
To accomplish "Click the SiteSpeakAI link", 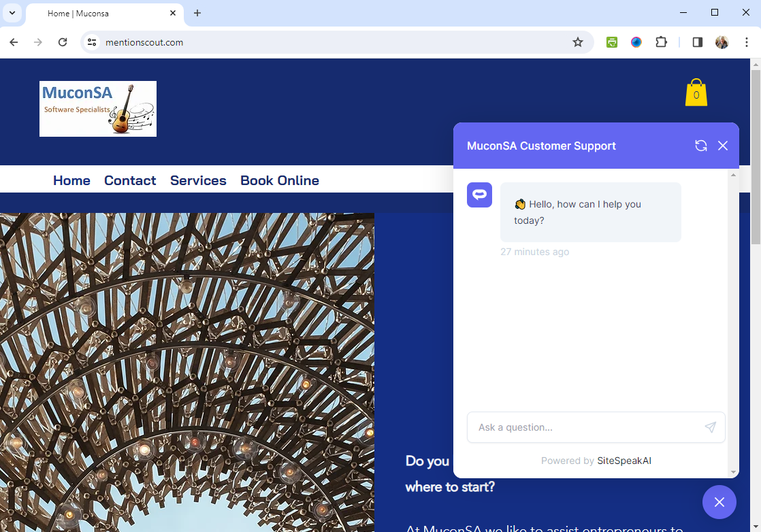I will (x=624, y=461).
